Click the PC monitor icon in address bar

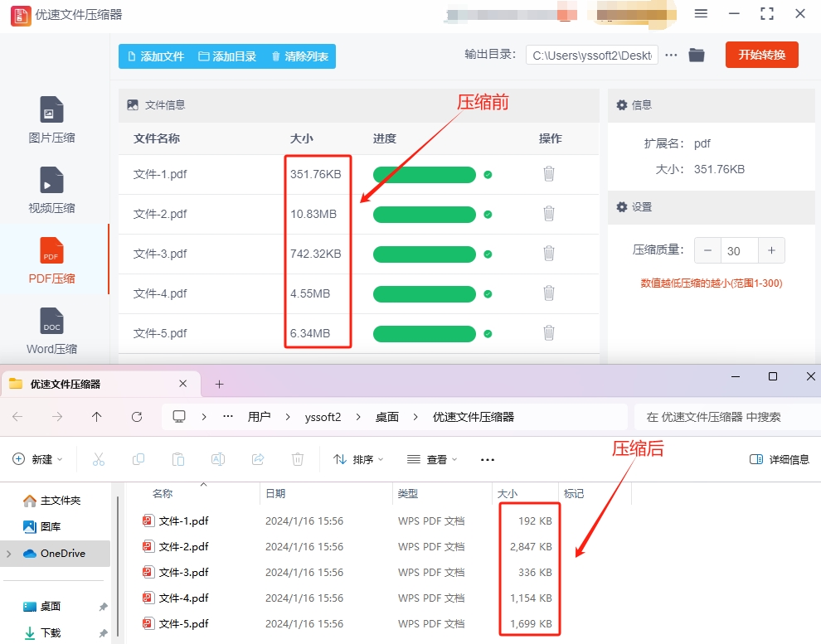(x=179, y=416)
